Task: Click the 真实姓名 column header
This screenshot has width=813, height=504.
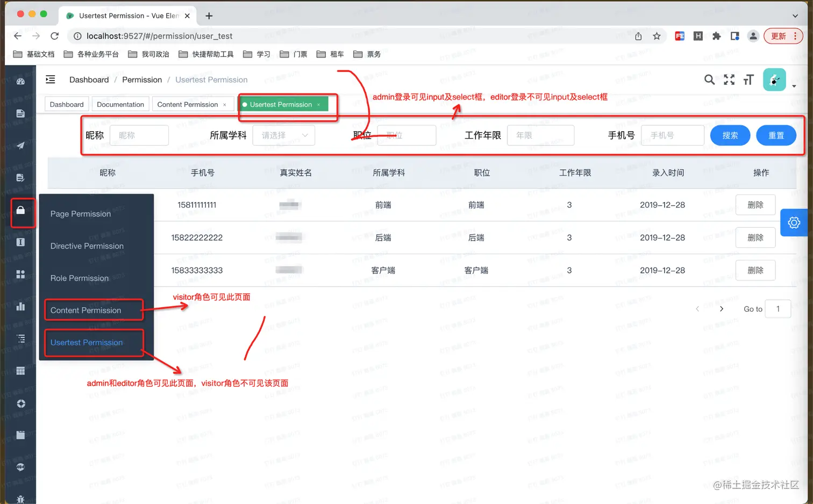Action: coord(296,172)
